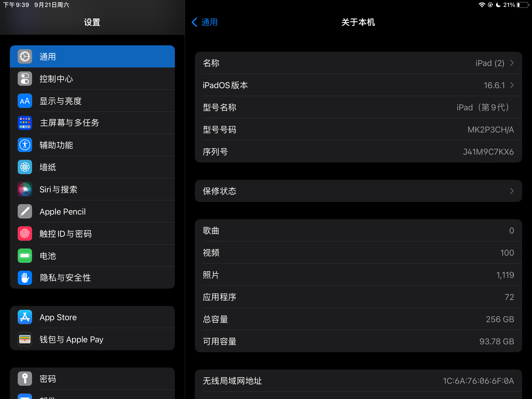Tap the Wallpaper flower icon
Screen dimensions: 532x399
coord(25,167)
